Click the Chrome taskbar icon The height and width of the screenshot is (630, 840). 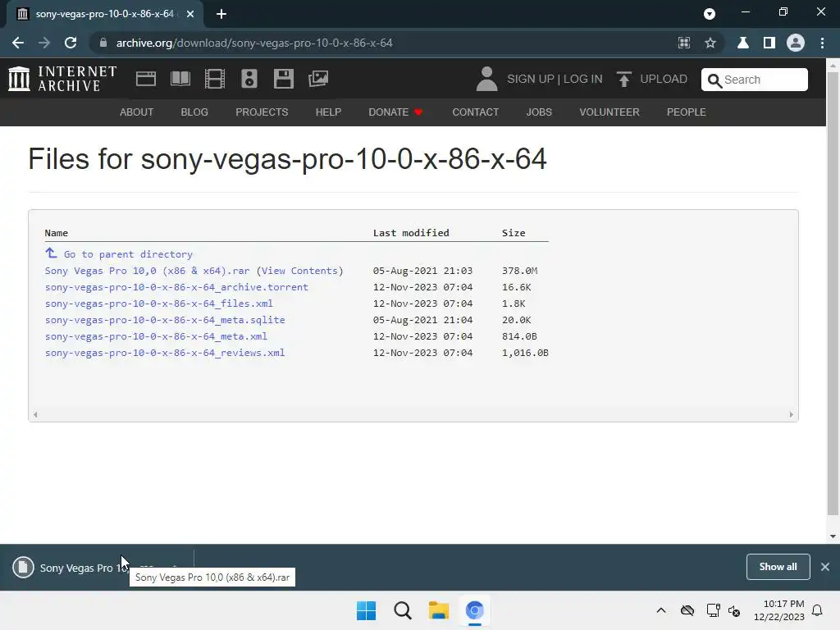coord(475,610)
